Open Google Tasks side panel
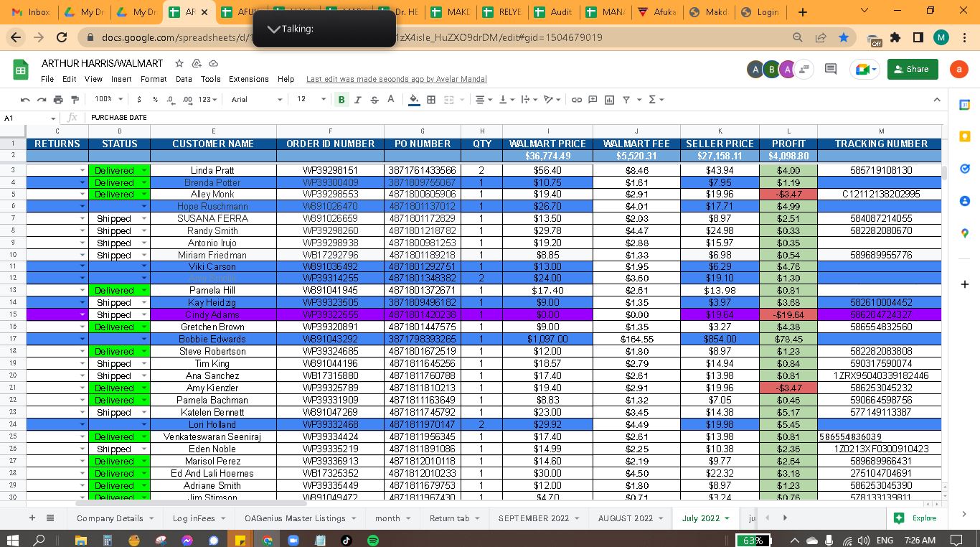This screenshot has width=980, height=547. click(x=965, y=169)
